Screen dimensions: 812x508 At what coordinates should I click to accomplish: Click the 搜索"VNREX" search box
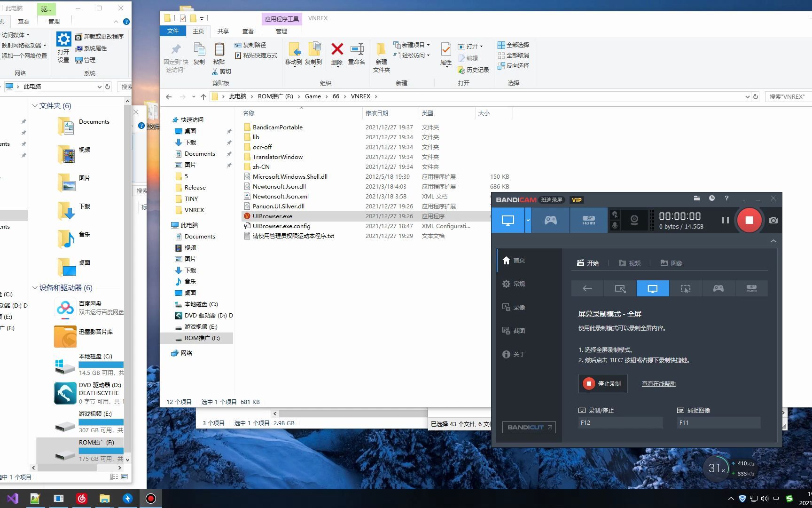click(x=788, y=96)
